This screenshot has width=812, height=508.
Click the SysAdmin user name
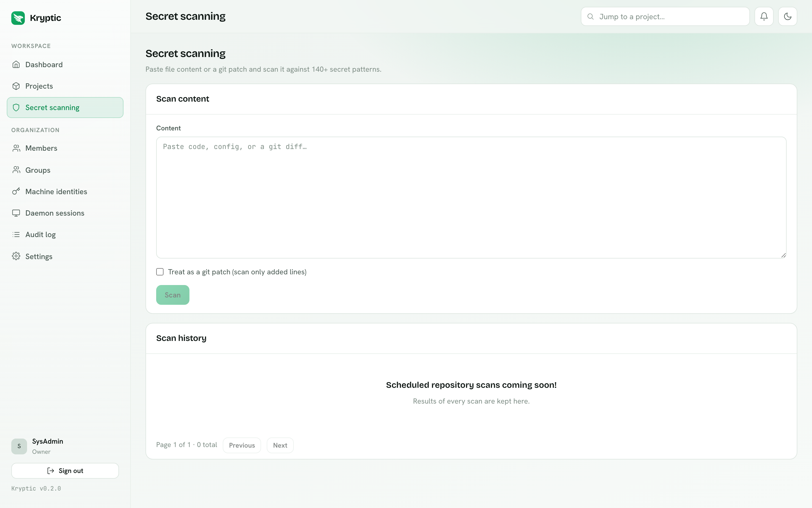pyautogui.click(x=48, y=441)
